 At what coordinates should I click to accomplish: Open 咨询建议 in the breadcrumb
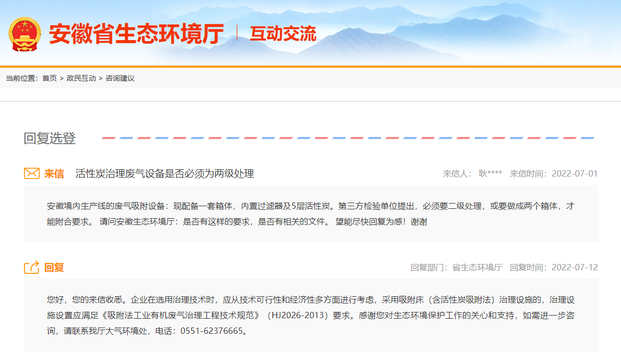(x=120, y=78)
